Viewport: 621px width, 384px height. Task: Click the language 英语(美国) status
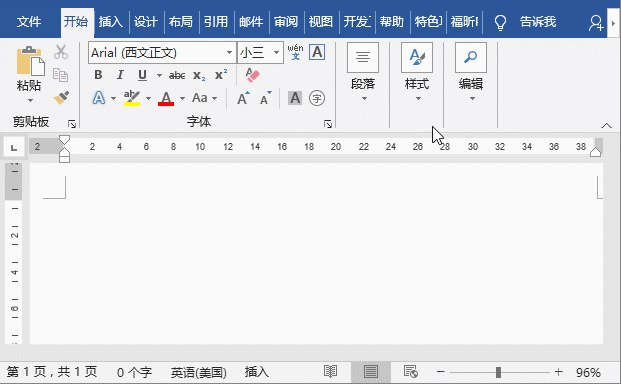pyautogui.click(x=198, y=372)
